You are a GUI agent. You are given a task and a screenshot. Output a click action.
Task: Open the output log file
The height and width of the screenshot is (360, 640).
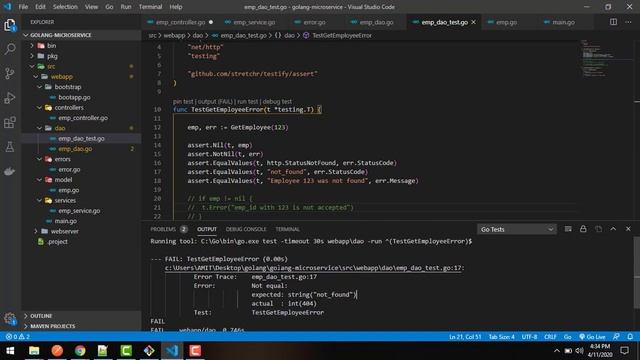click(x=598, y=229)
